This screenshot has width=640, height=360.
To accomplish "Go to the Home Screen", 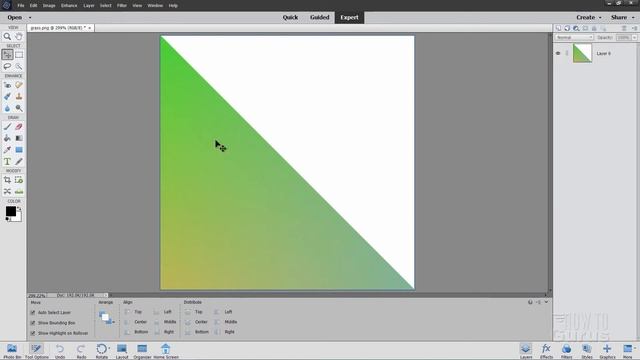I will click(166, 351).
